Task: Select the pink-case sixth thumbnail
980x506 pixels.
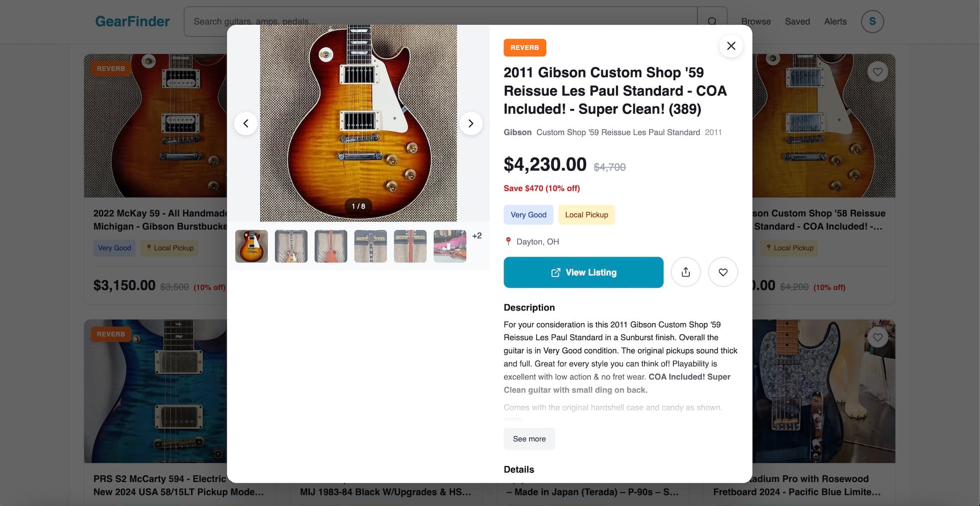Action: tap(450, 246)
